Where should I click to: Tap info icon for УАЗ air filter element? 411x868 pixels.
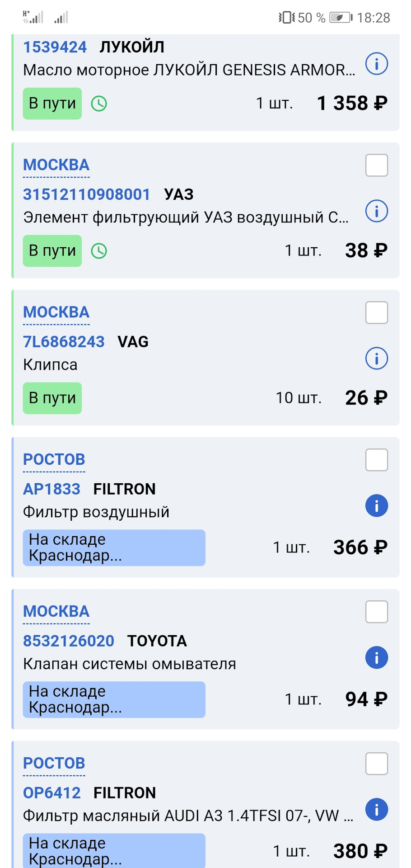pos(376,211)
